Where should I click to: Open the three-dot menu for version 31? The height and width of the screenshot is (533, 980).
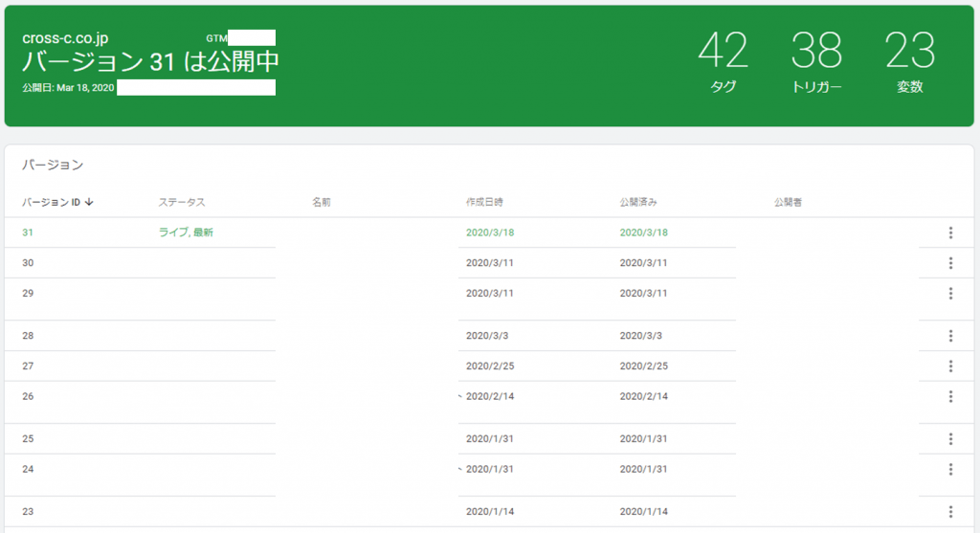950,233
